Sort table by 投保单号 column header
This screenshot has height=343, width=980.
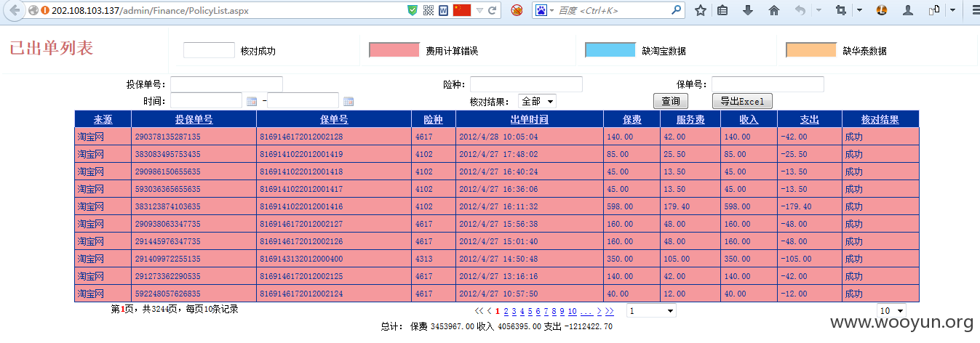[x=194, y=119]
